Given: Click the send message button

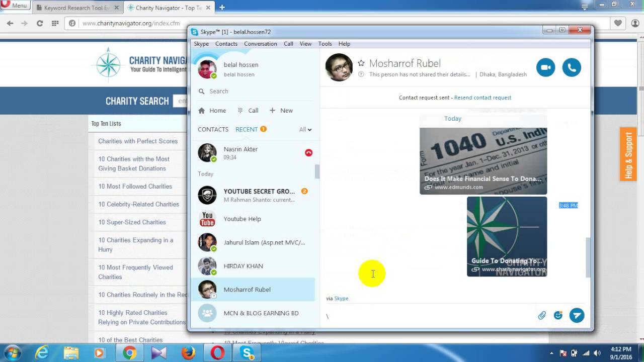Looking at the screenshot, I should click(577, 315).
